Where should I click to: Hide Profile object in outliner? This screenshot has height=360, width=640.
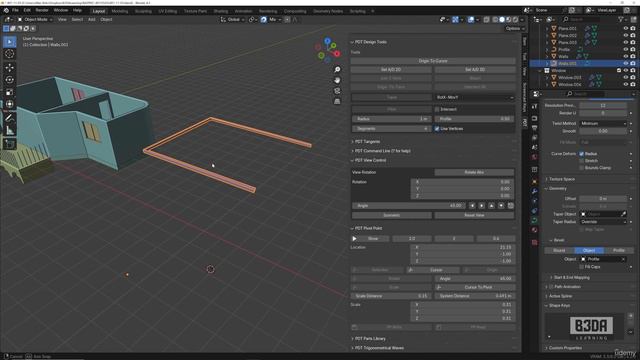click(625, 49)
